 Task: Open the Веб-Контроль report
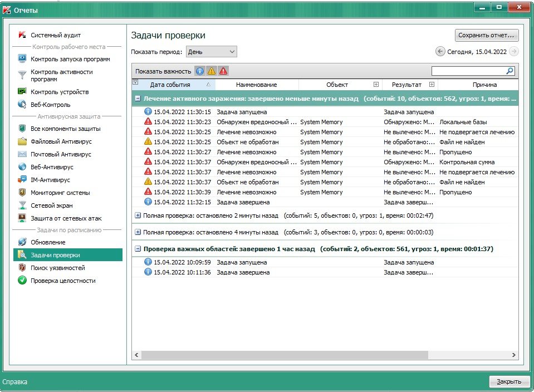click(x=50, y=105)
